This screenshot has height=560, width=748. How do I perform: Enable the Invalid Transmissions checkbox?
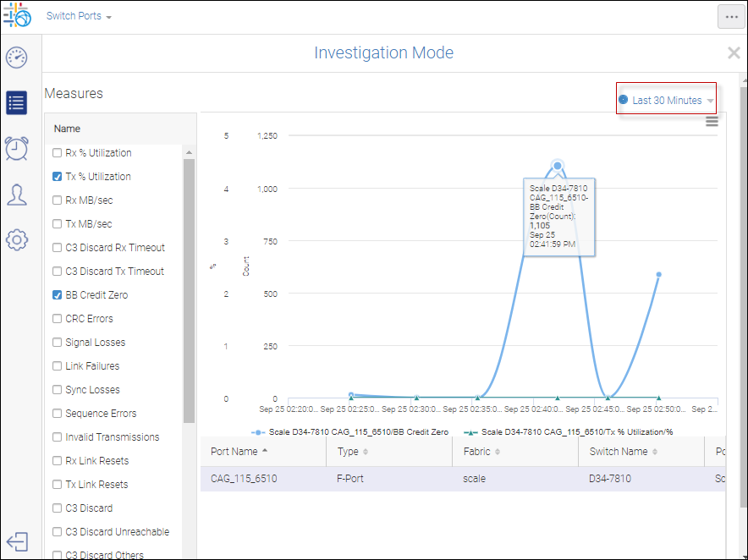[x=58, y=437]
